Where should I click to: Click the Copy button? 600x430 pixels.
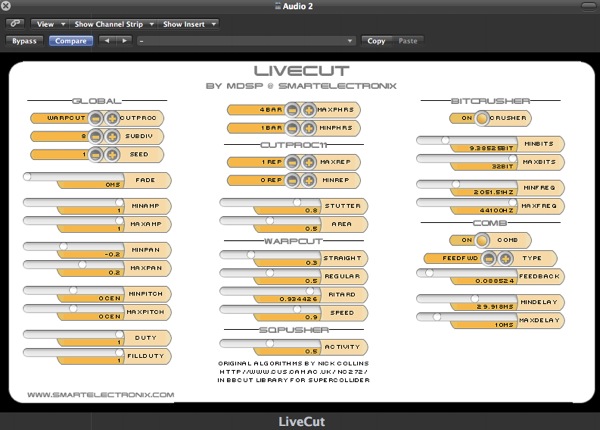point(376,41)
